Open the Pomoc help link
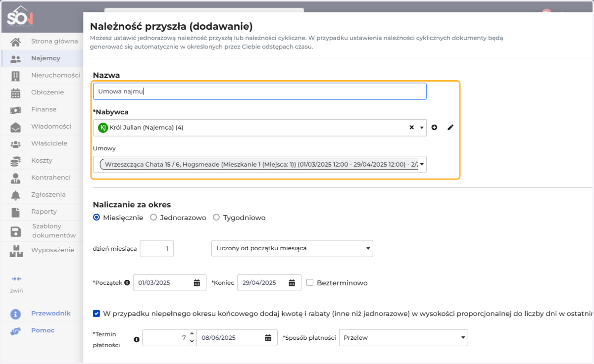The height and width of the screenshot is (364, 594). pyautogui.click(x=43, y=330)
